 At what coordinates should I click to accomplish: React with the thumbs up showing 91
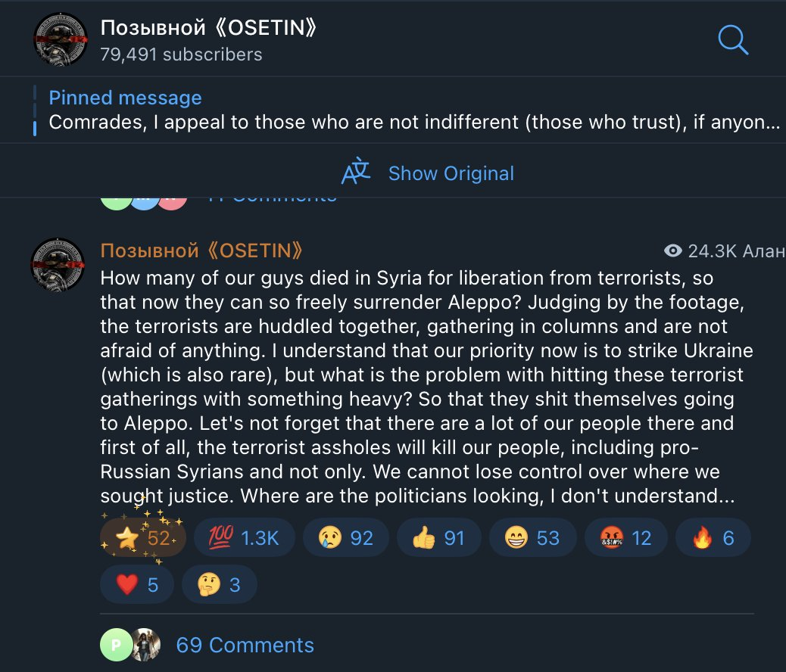click(438, 538)
